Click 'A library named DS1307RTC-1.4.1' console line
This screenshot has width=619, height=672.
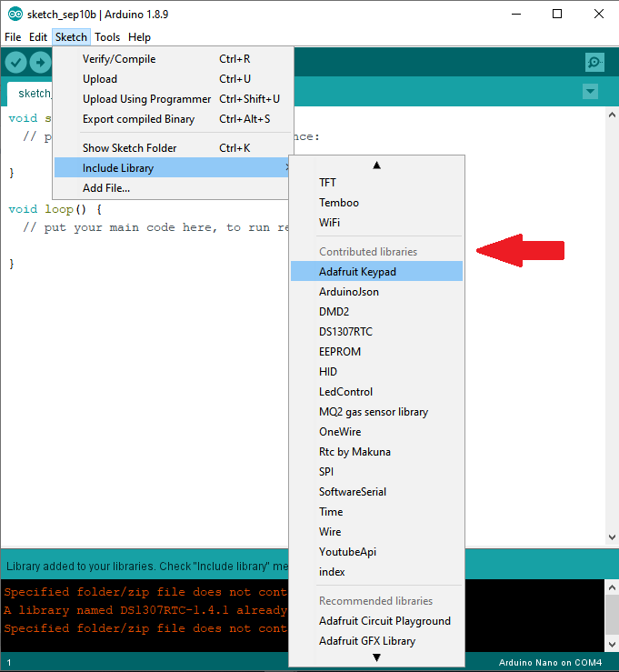click(x=145, y=610)
